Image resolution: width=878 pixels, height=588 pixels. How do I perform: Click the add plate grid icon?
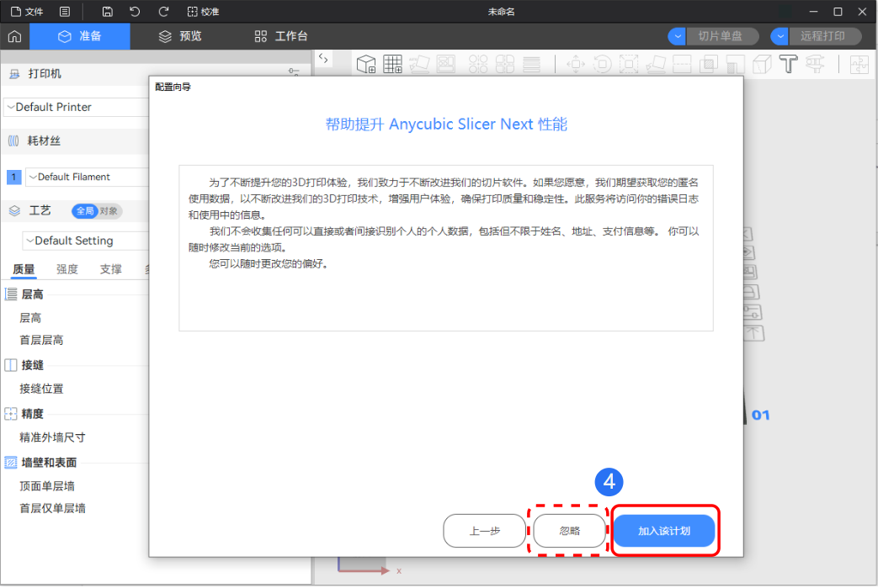click(x=392, y=64)
